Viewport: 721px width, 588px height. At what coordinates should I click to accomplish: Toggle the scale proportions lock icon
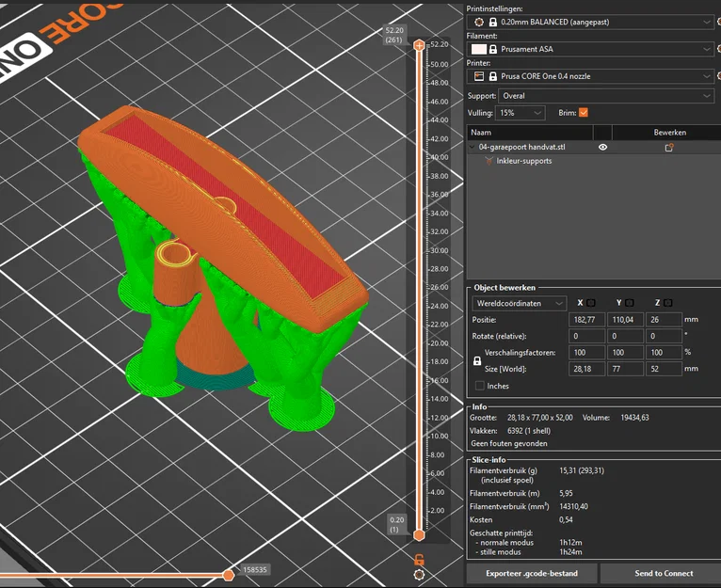click(477, 361)
